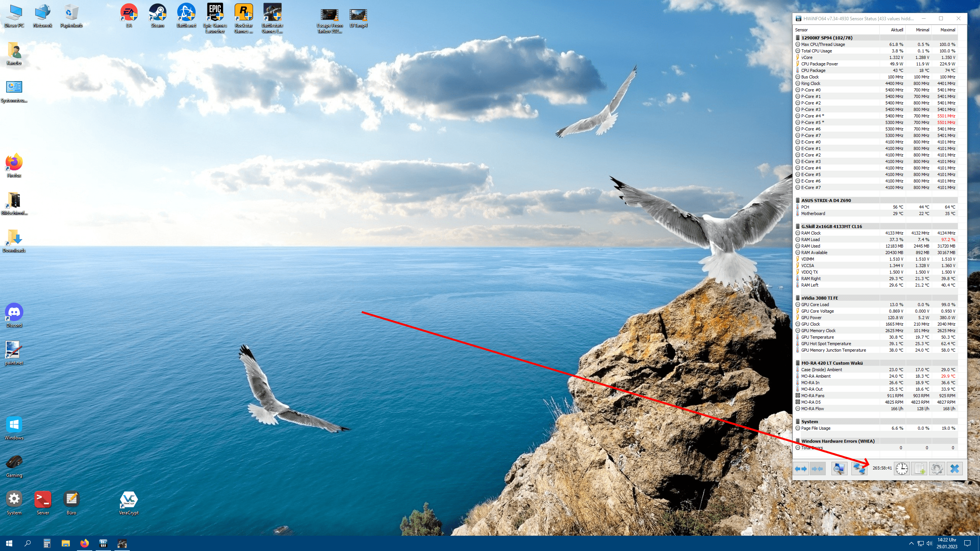This screenshot has height=551, width=980.
Task: Click HWiNFO shrink columns arrows button
Action: point(817,468)
